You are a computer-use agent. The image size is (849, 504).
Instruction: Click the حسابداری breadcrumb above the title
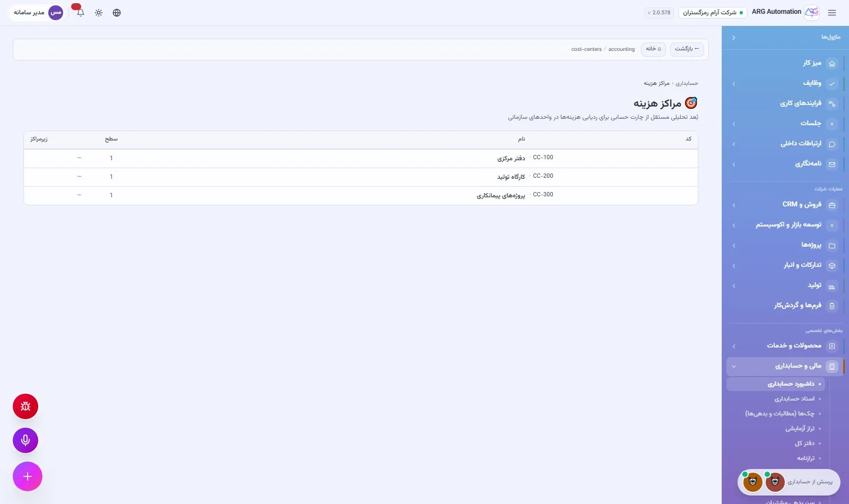click(x=687, y=83)
